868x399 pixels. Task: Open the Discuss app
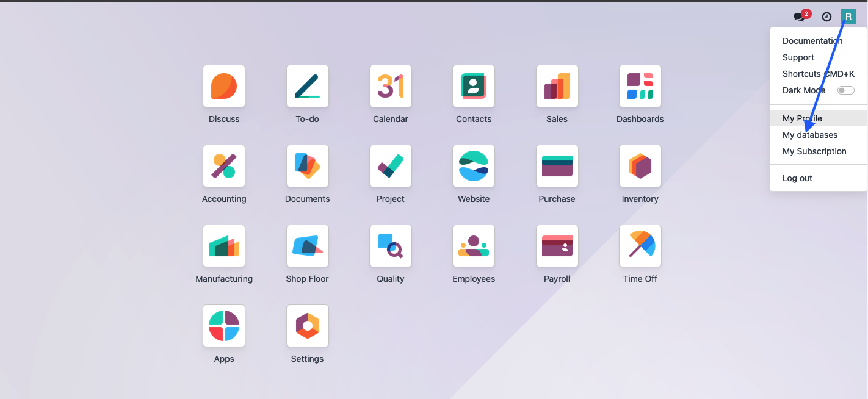pos(224,86)
